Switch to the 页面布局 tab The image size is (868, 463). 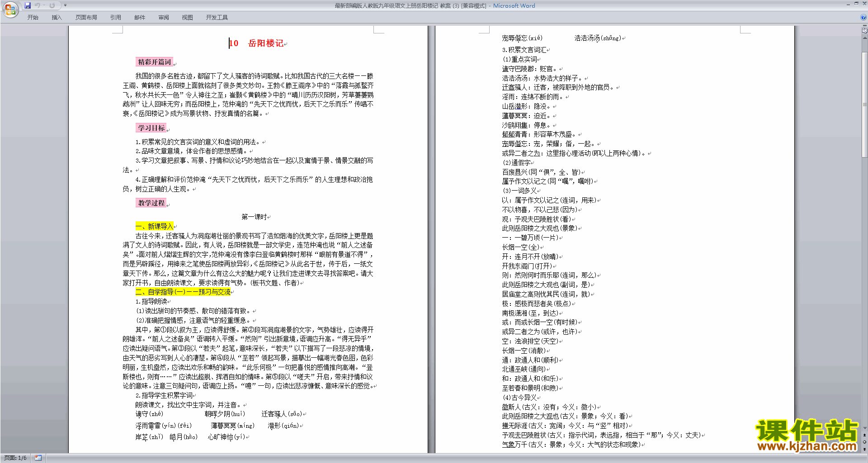coord(86,18)
